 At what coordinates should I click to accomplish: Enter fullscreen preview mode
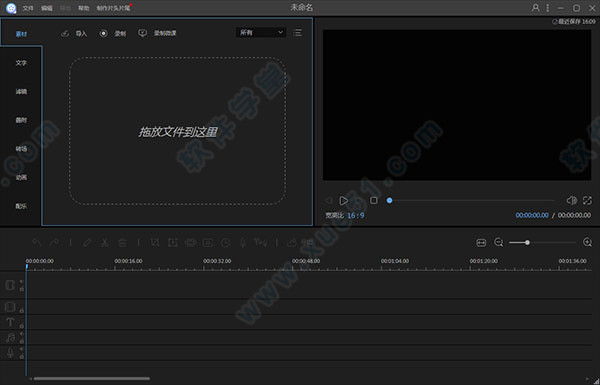click(587, 200)
